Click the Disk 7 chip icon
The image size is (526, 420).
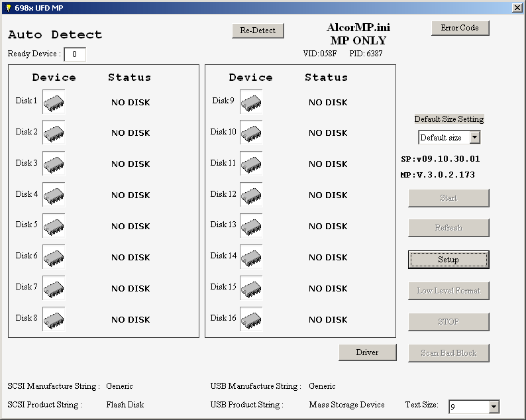54,288
